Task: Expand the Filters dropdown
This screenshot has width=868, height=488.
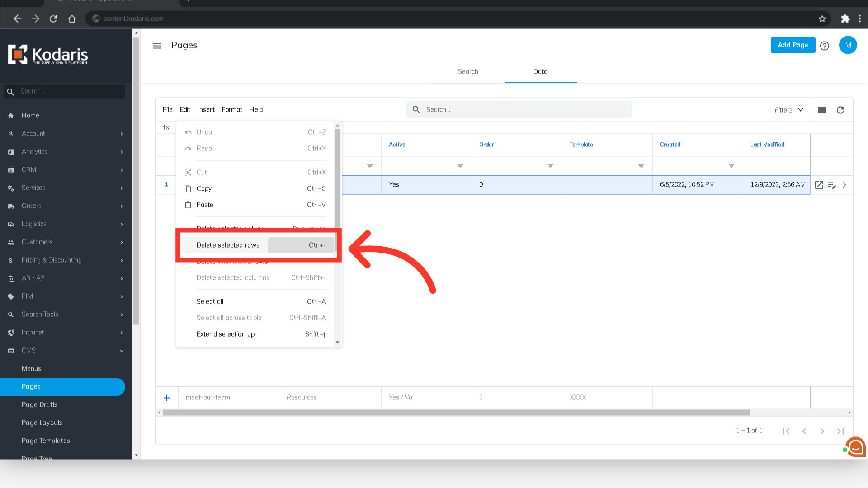Action: pos(788,110)
